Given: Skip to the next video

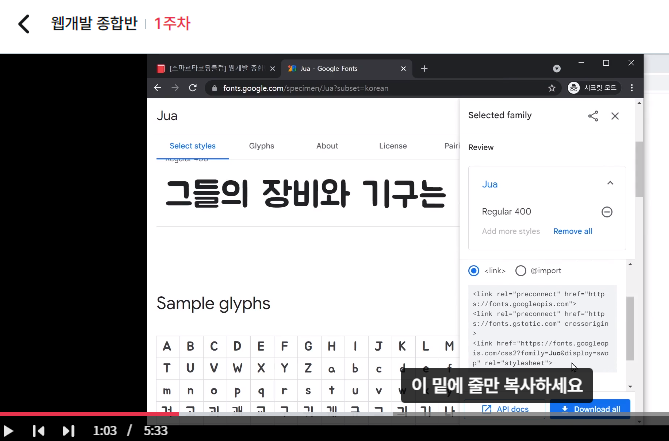Looking at the screenshot, I should (68, 431).
